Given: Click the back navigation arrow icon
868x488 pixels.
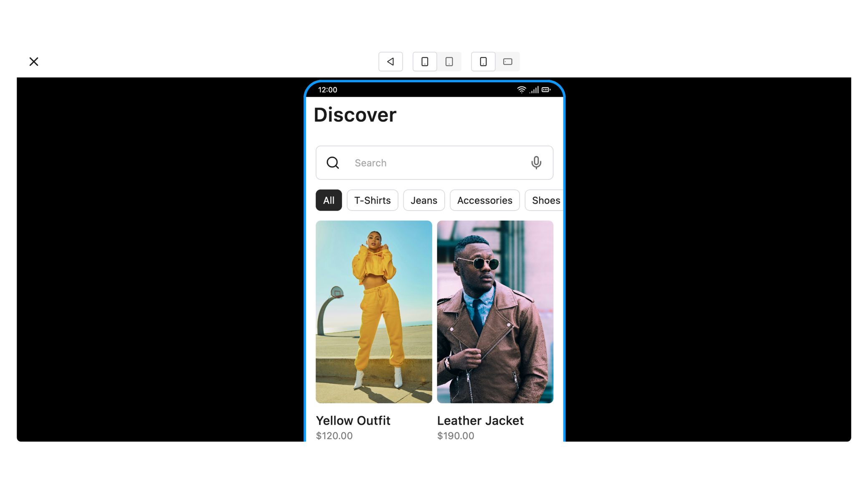Looking at the screenshot, I should pyautogui.click(x=391, y=61).
